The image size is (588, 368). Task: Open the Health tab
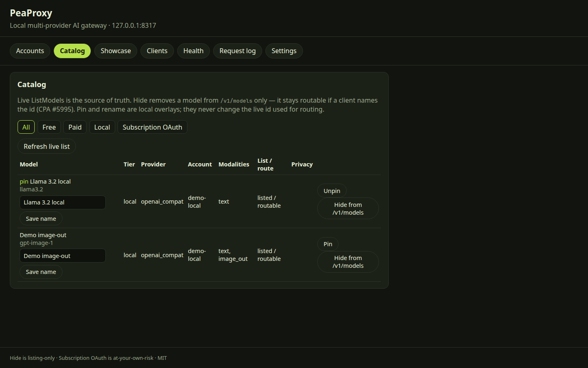pyautogui.click(x=193, y=51)
